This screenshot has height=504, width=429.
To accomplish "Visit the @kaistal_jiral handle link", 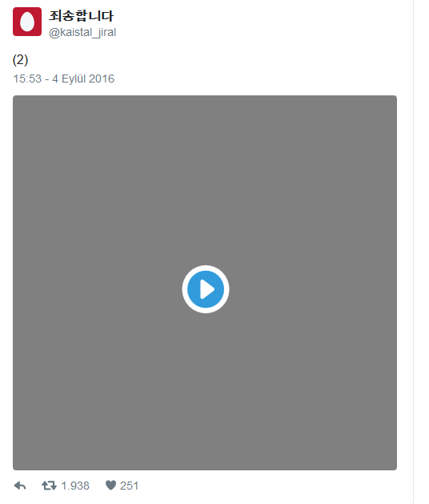I will pyautogui.click(x=82, y=33).
